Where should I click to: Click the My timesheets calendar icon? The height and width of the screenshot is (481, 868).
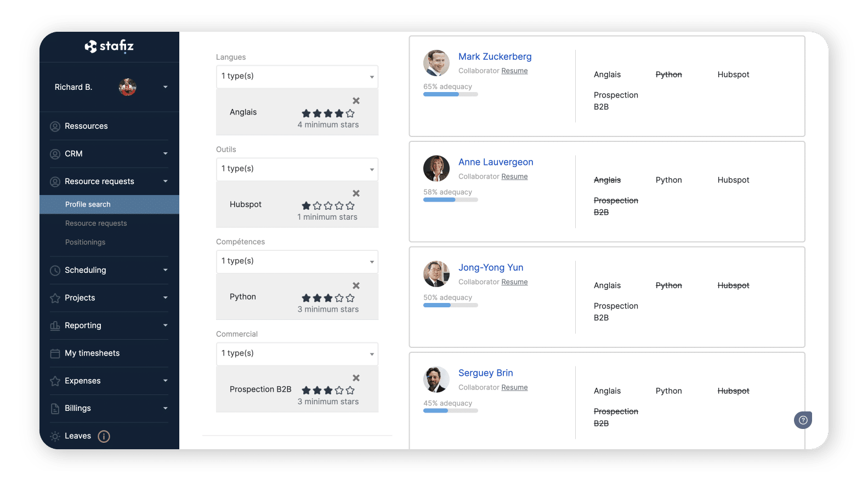[55, 353]
